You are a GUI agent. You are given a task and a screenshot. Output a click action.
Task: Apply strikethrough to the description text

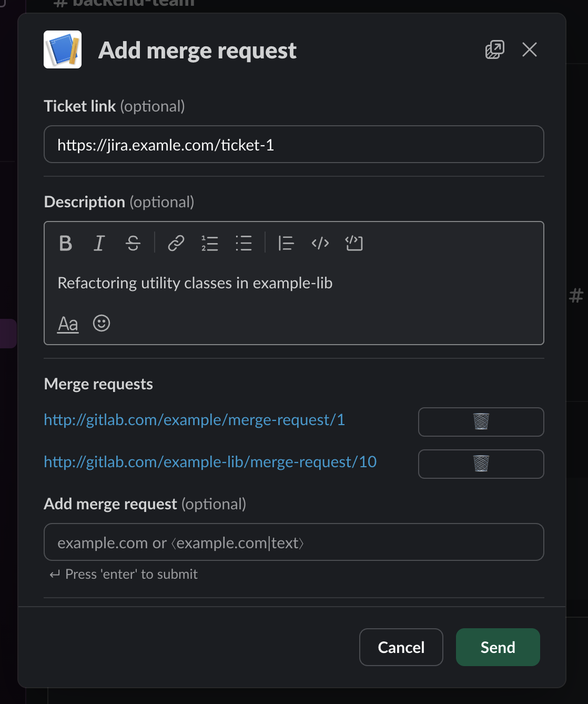(x=133, y=243)
